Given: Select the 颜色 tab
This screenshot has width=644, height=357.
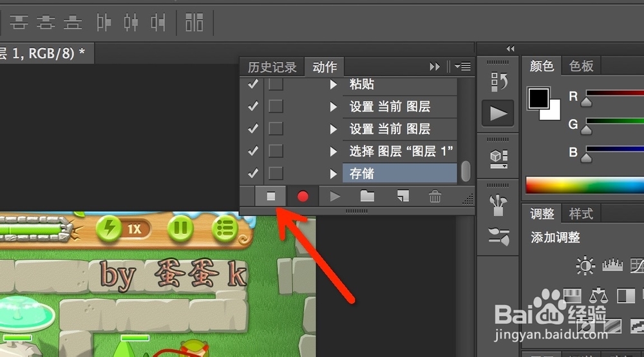Looking at the screenshot, I should (x=542, y=66).
